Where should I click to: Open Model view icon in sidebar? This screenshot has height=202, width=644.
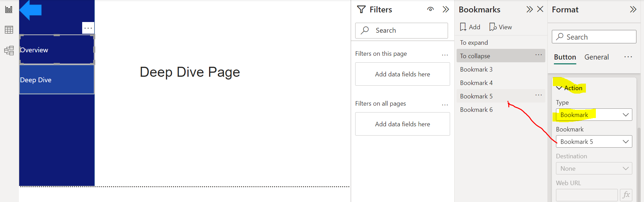click(9, 51)
